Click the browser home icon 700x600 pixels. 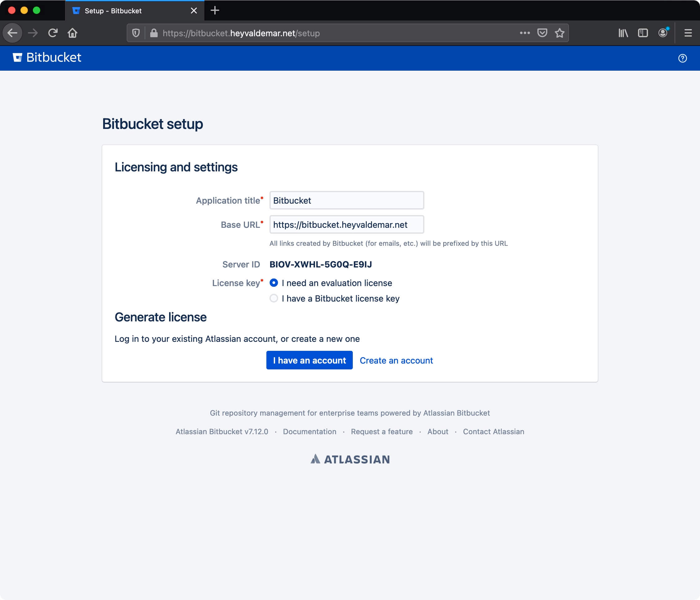point(73,33)
